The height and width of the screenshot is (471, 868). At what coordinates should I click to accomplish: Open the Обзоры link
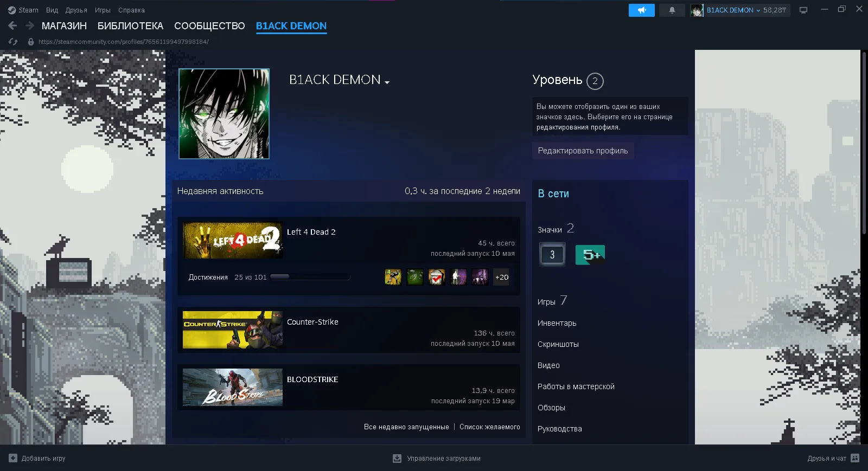[551, 408]
